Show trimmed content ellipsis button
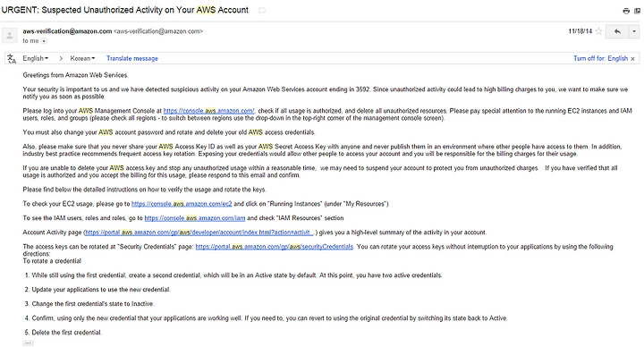The height and width of the screenshot is (347, 644). click(x=28, y=343)
